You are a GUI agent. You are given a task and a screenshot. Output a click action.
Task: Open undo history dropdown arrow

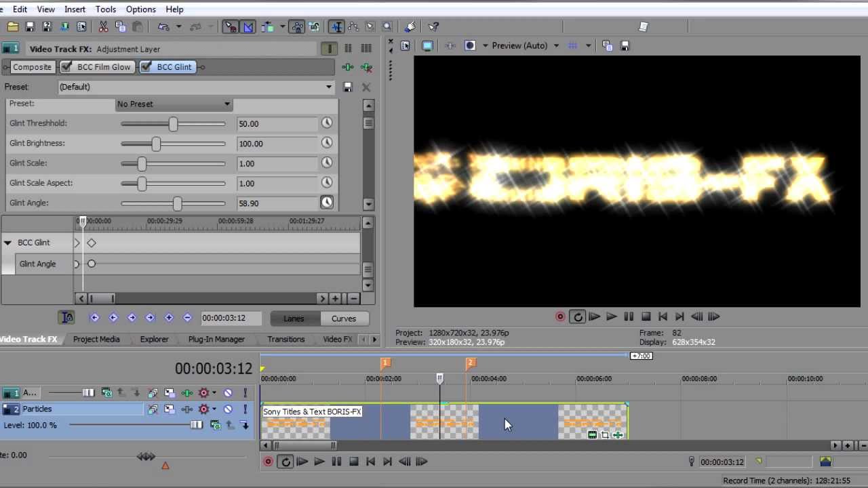(178, 27)
